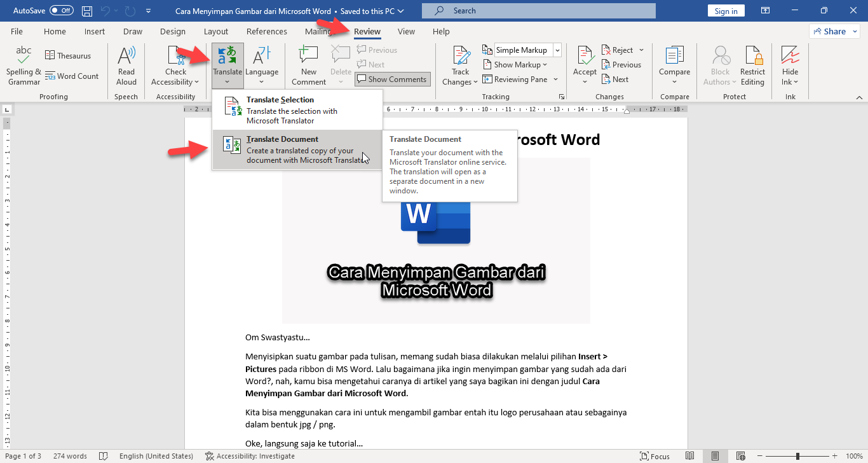The height and width of the screenshot is (463, 868).
Task: Switch to the Home tab
Action: [x=55, y=31]
